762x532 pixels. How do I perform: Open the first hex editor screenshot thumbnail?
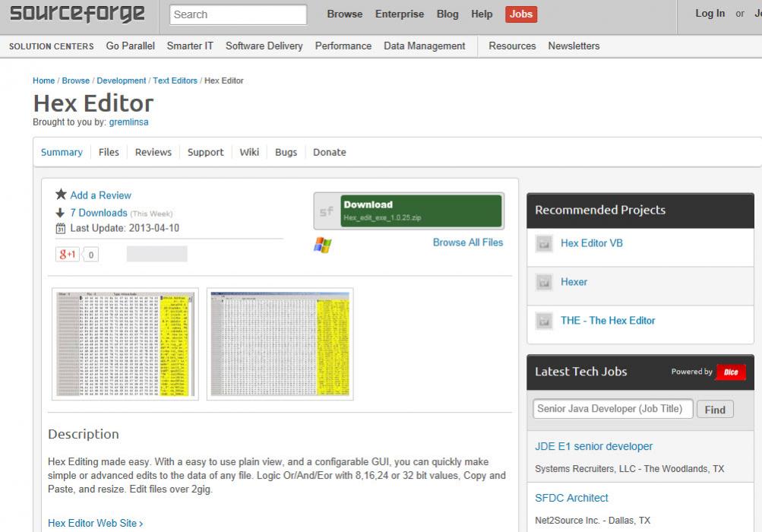(x=125, y=344)
